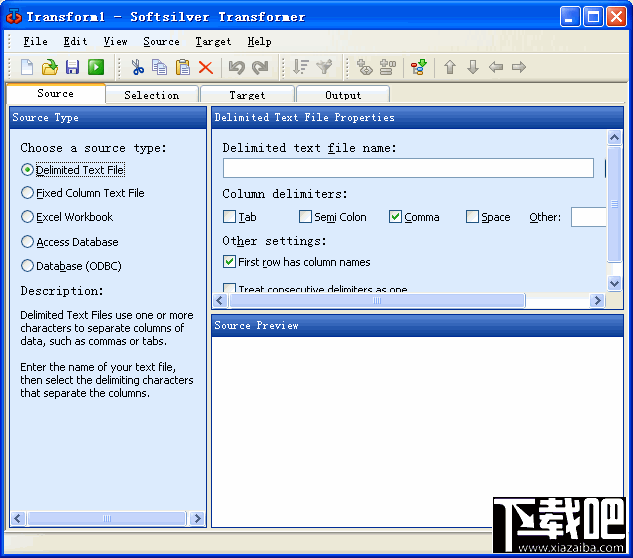Open the Source menu
Viewport: 633px width, 558px height.
[x=161, y=42]
